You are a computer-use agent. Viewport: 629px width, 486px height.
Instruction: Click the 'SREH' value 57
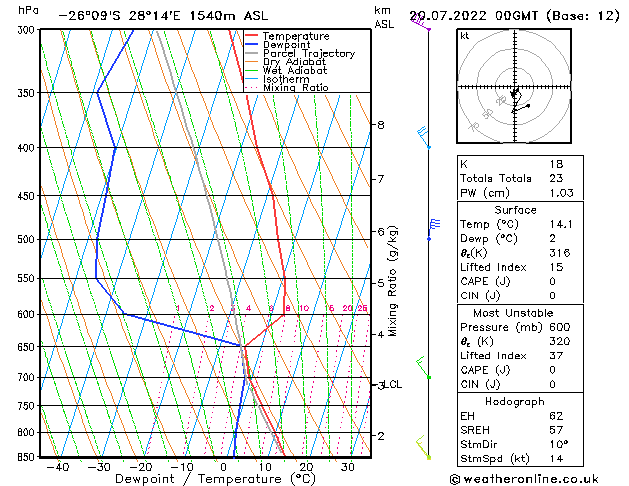(556, 430)
